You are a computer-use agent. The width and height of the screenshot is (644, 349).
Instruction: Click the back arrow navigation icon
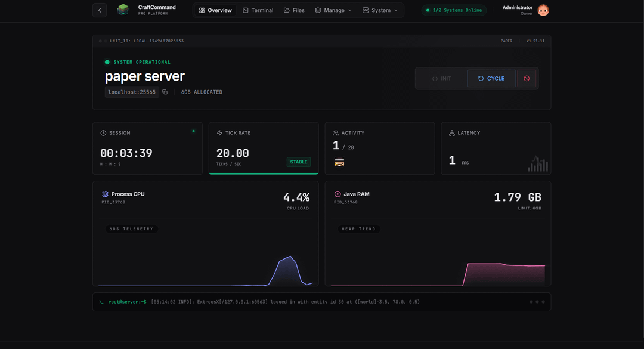pos(99,10)
